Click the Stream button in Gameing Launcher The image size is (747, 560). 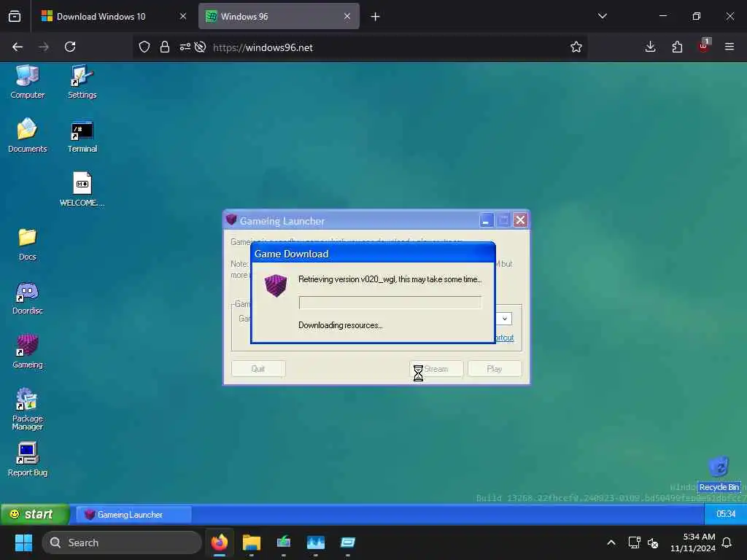(436, 368)
